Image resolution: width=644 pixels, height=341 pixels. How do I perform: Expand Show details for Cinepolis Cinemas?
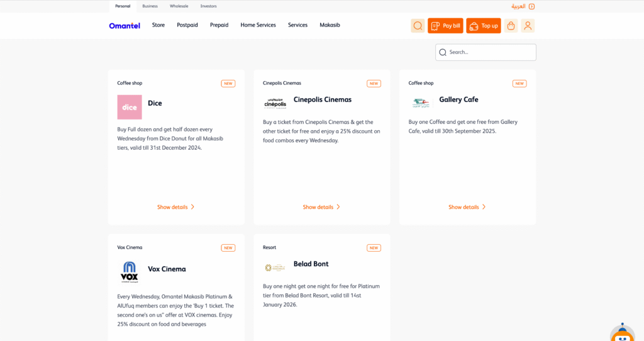(321, 207)
